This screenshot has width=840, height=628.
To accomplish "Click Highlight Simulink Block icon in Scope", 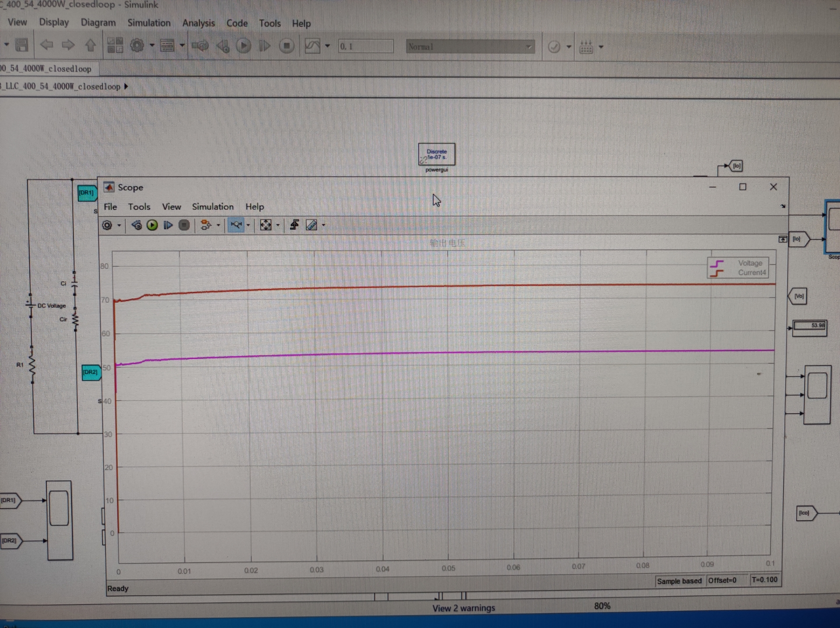I will tap(206, 225).
